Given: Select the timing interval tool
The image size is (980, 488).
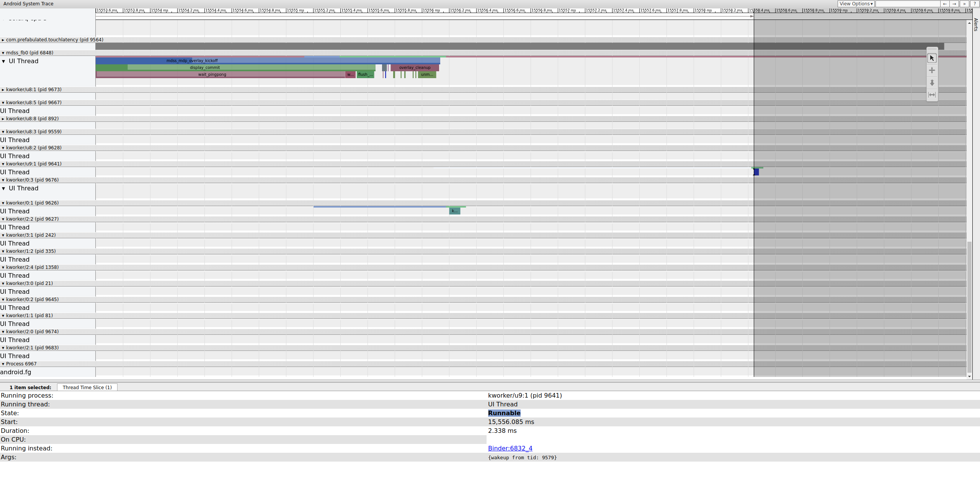Looking at the screenshot, I should [932, 95].
